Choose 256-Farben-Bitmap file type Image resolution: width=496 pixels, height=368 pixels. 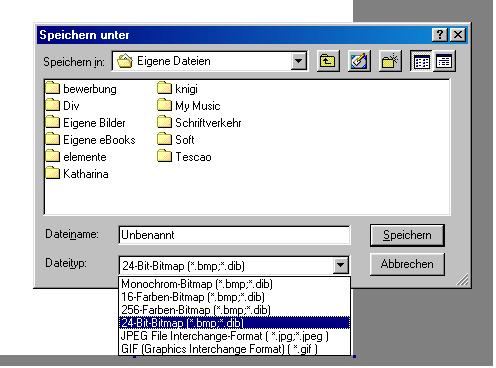coord(234,310)
